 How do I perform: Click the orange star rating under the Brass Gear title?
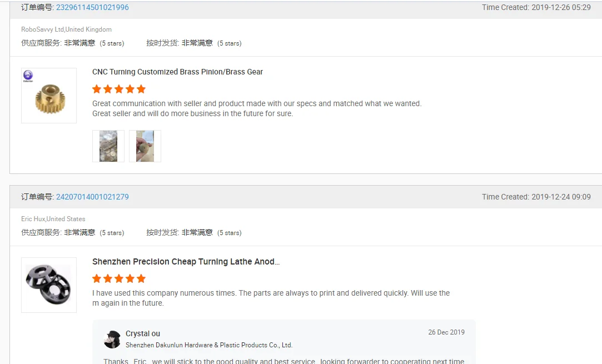tap(119, 89)
